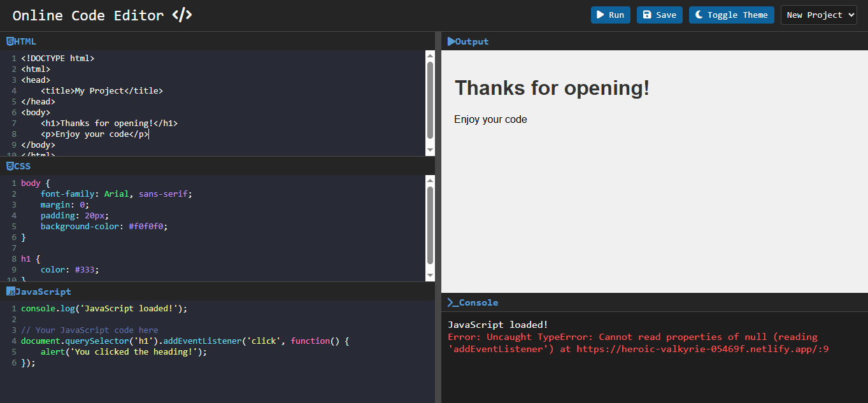This screenshot has height=403, width=868.
Task: Click the JS icon in the JavaScript header
Action: (x=10, y=292)
